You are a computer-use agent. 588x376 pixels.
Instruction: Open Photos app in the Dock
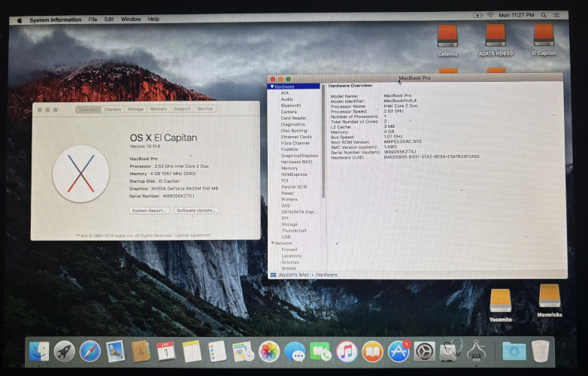tap(269, 351)
